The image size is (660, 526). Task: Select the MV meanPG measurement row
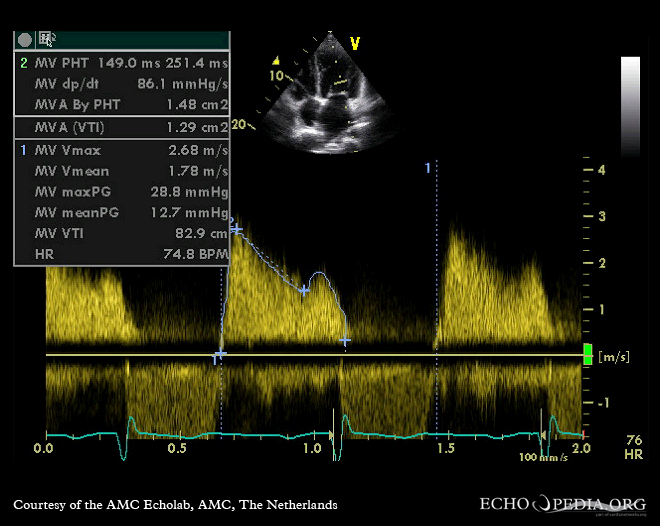click(x=122, y=210)
